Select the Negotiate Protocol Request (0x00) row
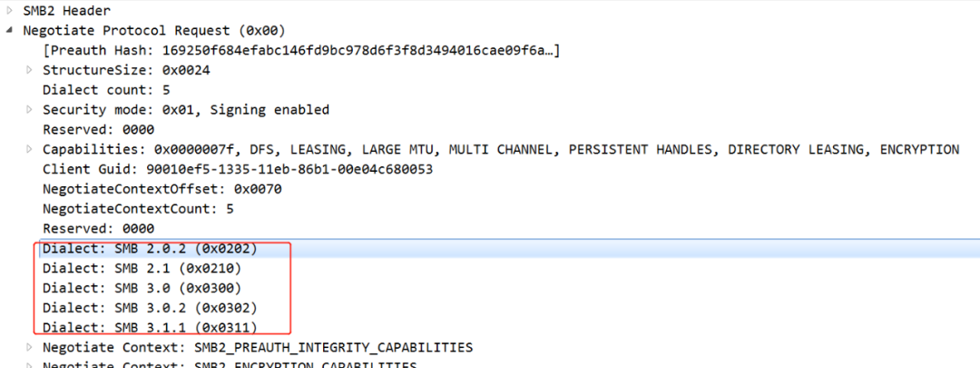The width and height of the screenshot is (980, 368). pos(147,30)
